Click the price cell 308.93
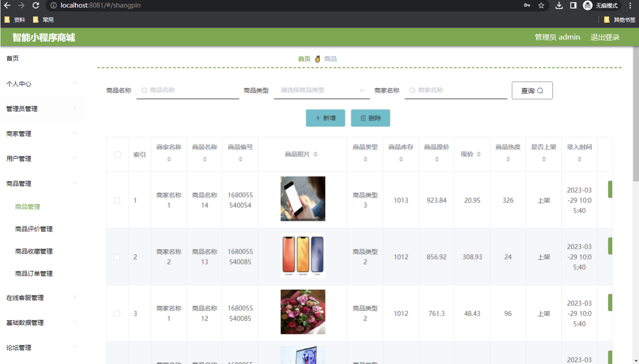 (472, 257)
